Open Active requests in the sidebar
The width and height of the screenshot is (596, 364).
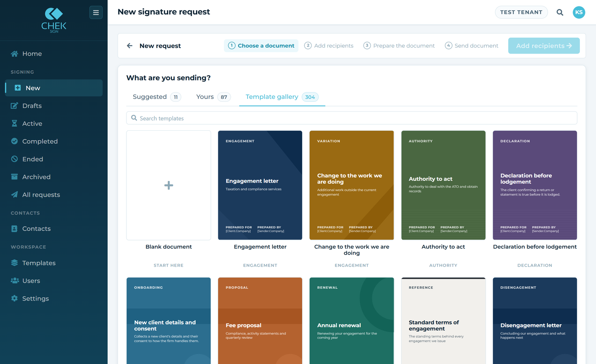[x=54, y=123]
